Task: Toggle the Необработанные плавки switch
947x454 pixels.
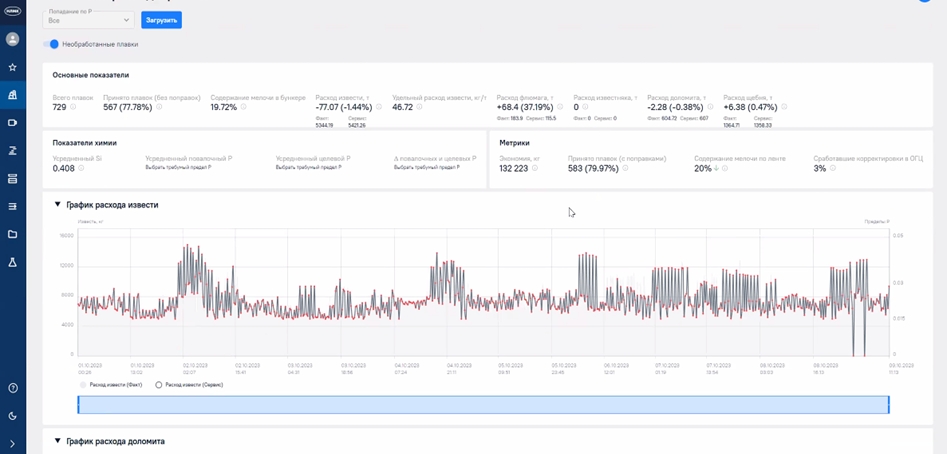Action: pyautogui.click(x=51, y=44)
